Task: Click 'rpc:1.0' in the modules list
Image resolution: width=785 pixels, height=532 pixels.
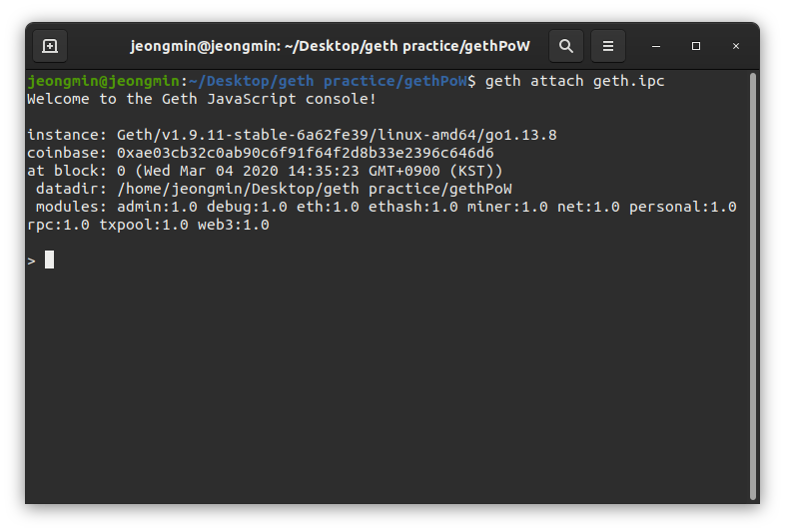Action: point(58,225)
